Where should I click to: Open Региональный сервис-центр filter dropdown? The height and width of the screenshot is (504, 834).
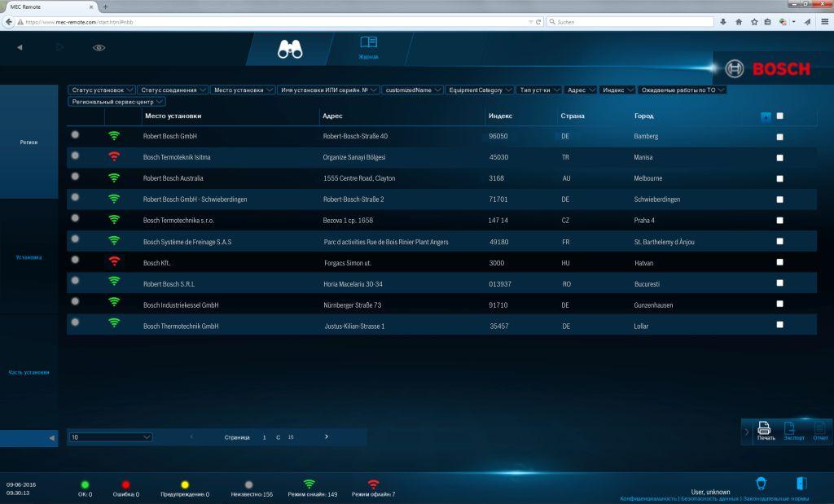[x=116, y=102]
